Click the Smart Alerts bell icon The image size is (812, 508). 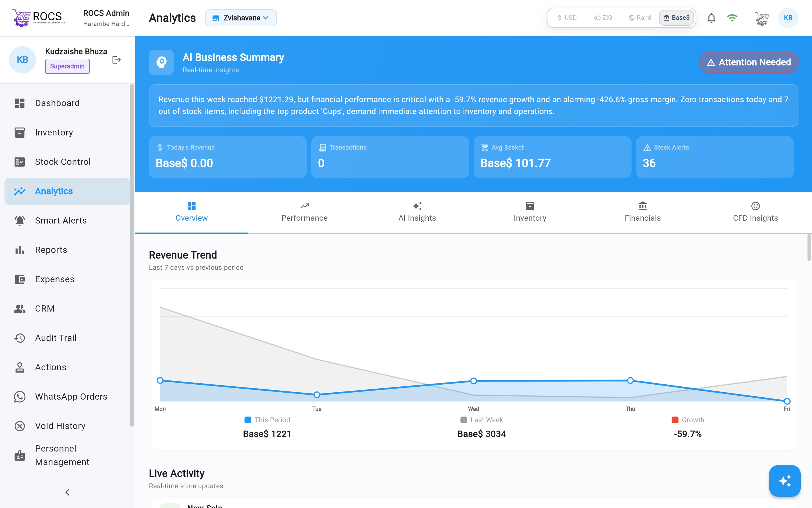tap(20, 221)
